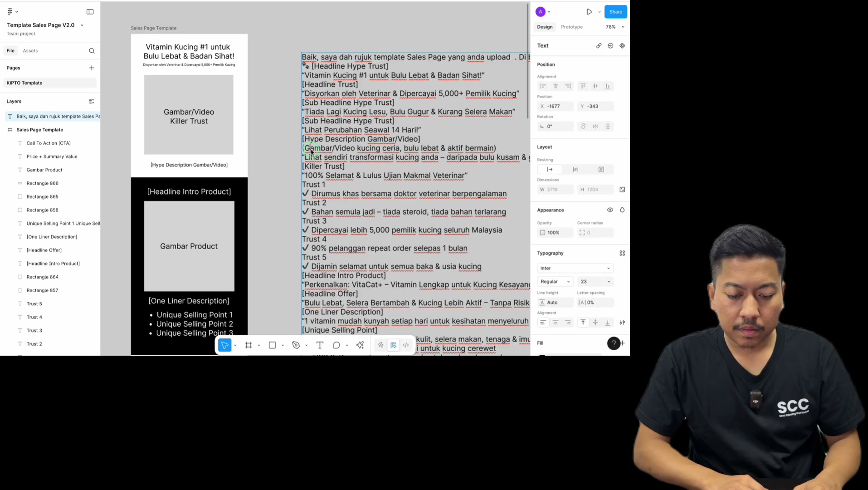Collapse all layers icon in Layers header

coord(92,101)
